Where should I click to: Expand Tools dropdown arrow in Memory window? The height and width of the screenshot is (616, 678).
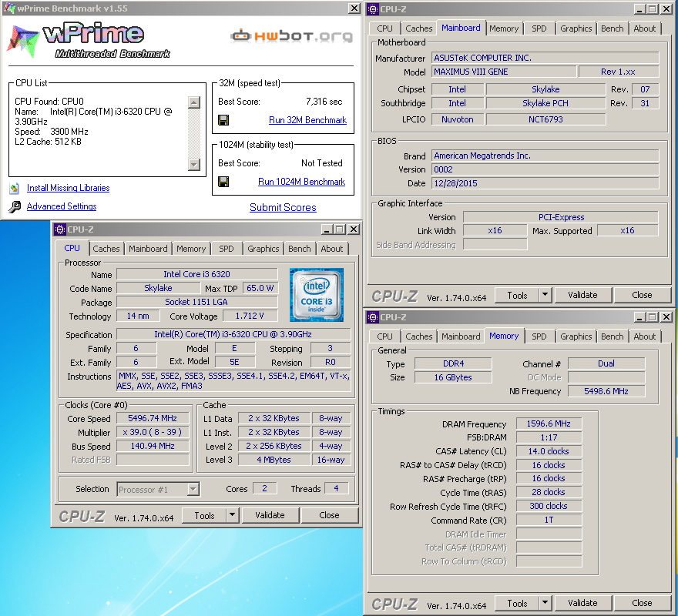545,603
